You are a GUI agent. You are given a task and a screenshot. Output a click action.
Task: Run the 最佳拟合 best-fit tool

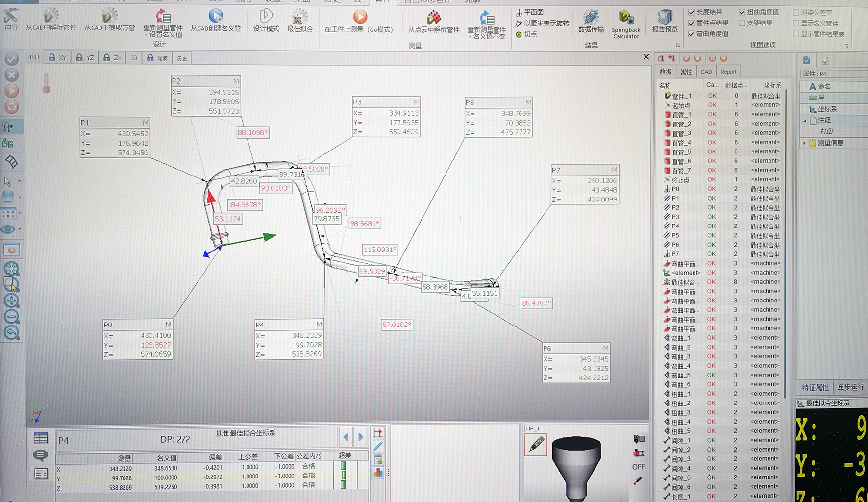click(299, 21)
